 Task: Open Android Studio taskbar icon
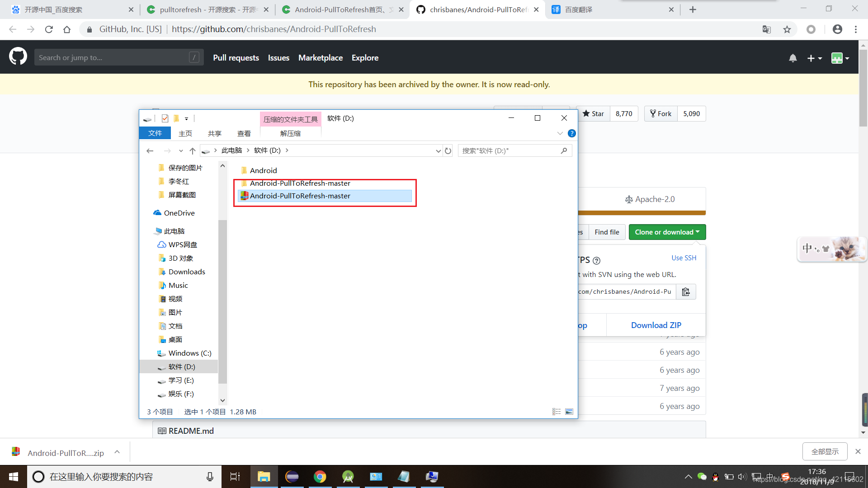click(x=348, y=477)
